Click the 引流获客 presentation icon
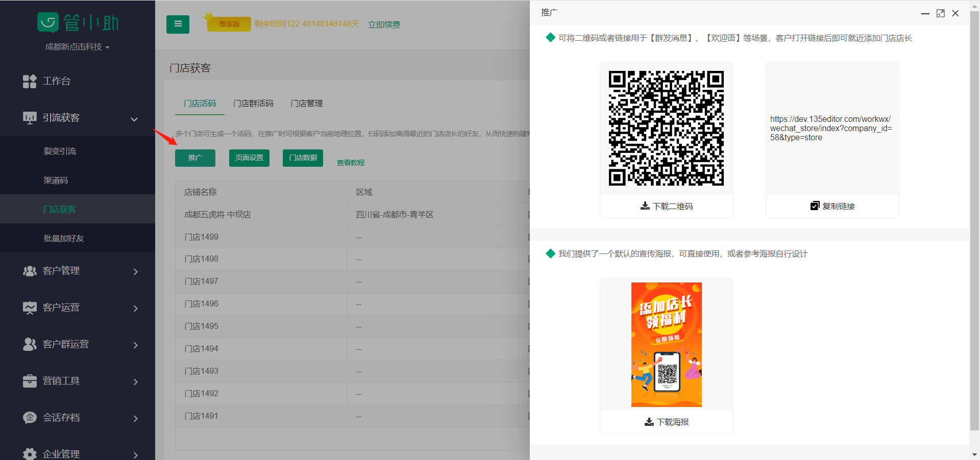980x460 pixels. pyautogui.click(x=30, y=118)
